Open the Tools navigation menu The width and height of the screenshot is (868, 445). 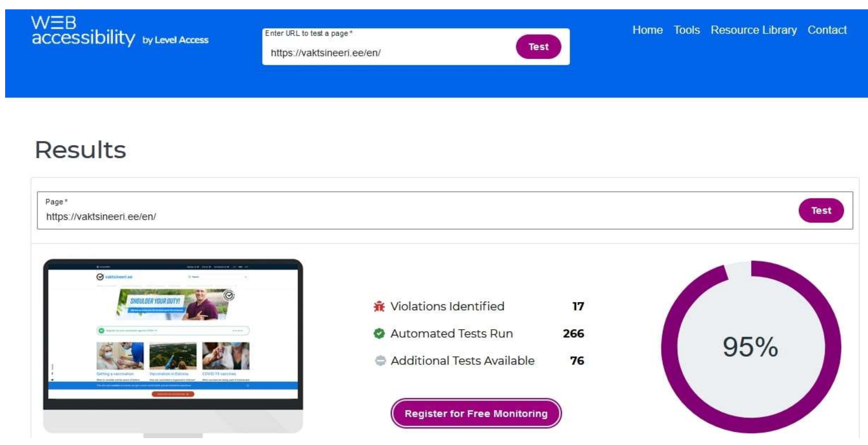[x=686, y=30]
